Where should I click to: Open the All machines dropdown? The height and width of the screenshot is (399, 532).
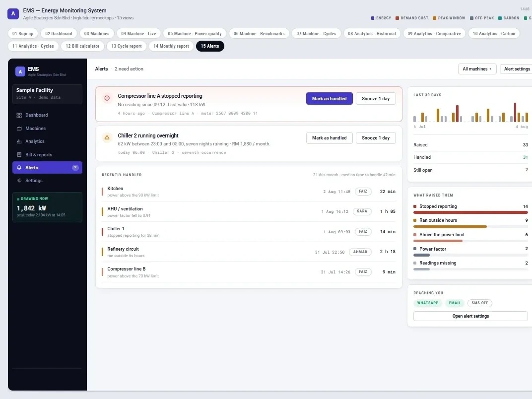pyautogui.click(x=477, y=69)
